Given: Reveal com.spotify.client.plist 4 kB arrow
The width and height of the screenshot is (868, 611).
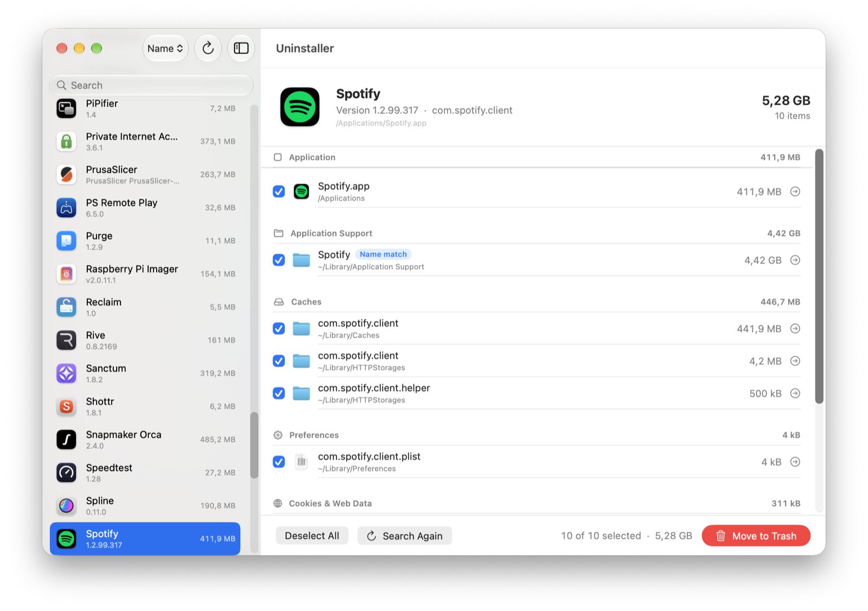Looking at the screenshot, I should click(x=795, y=462).
